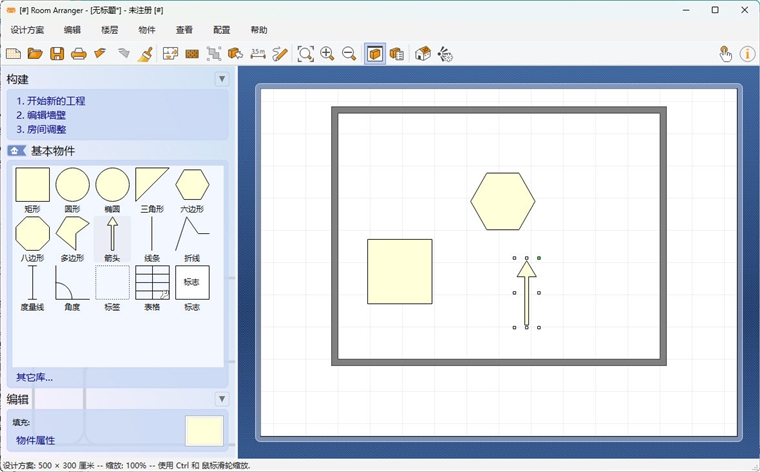Select the 箭头 arrow shape in library
This screenshot has height=472, width=760.
pos(112,239)
